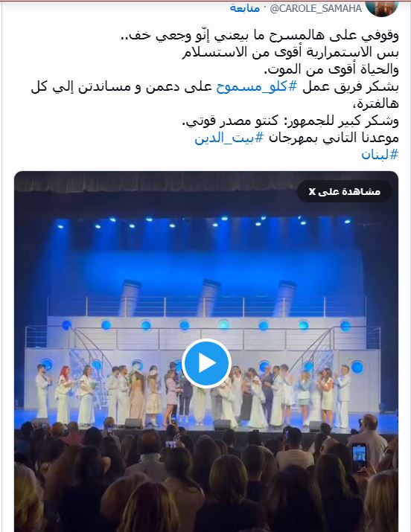Open the @CAROLE_SAMAHA profile handle
This screenshot has width=411, height=532.
pos(316,8)
